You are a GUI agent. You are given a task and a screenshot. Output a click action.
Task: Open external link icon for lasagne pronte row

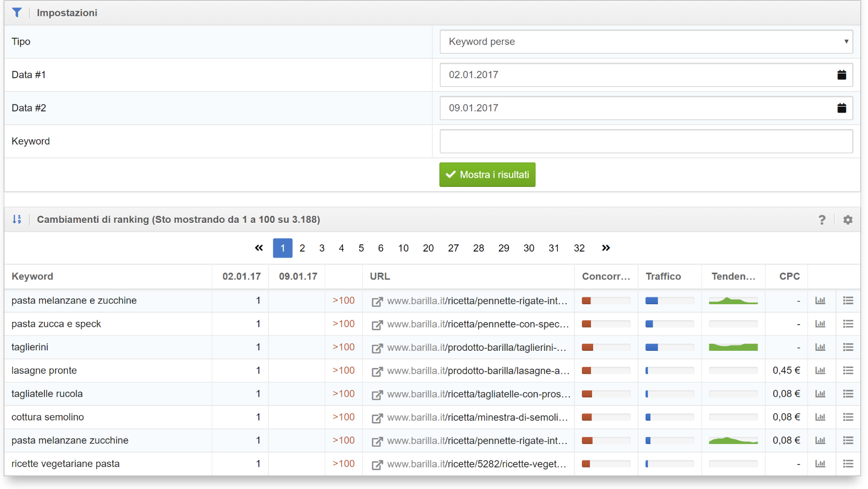(x=377, y=371)
